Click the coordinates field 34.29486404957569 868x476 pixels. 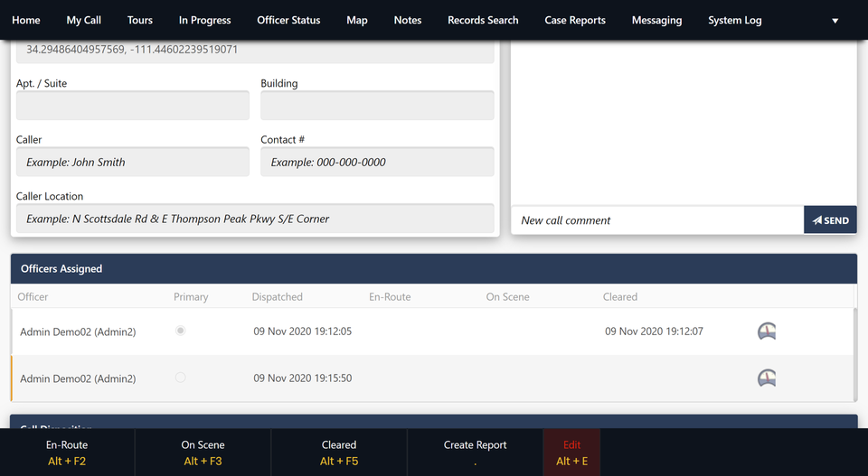coord(255,51)
